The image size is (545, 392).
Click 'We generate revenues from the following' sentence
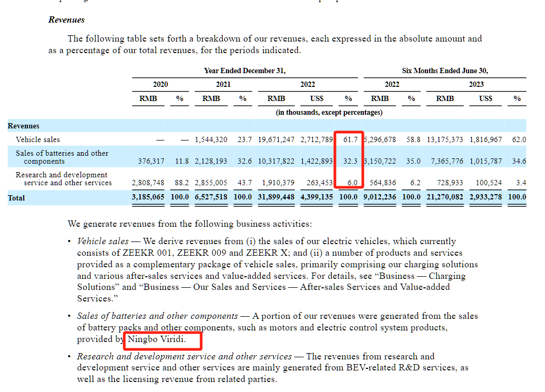click(190, 224)
